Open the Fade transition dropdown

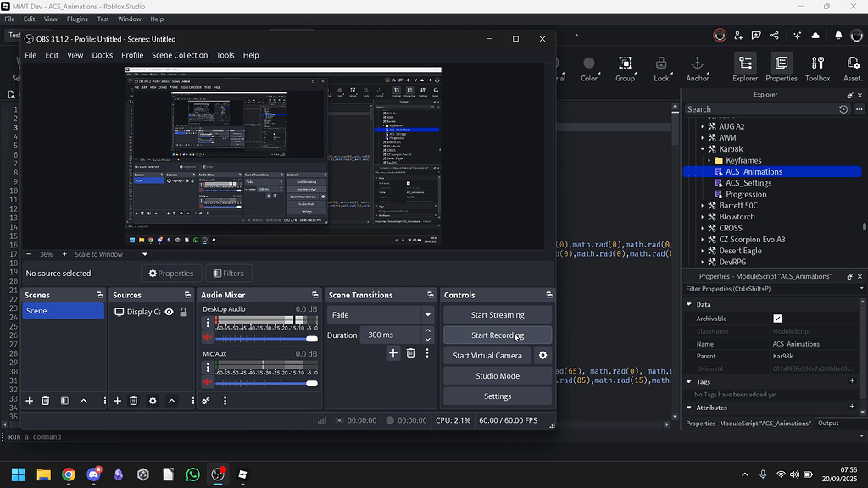[427, 315]
